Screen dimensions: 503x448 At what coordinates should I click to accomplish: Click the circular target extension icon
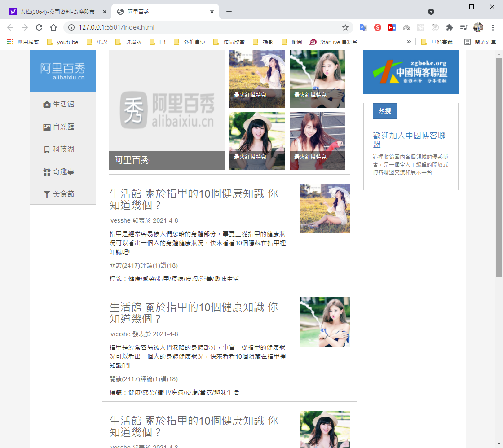tap(435, 27)
